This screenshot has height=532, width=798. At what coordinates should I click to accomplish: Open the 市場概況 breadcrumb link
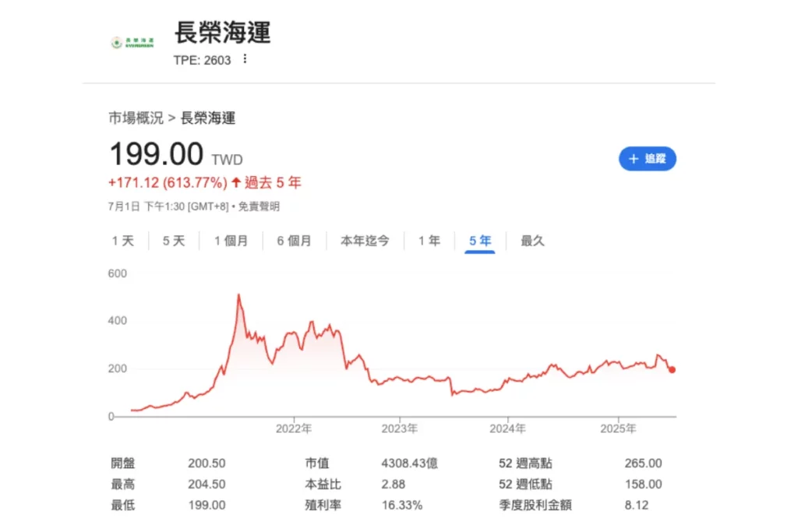tap(136, 118)
